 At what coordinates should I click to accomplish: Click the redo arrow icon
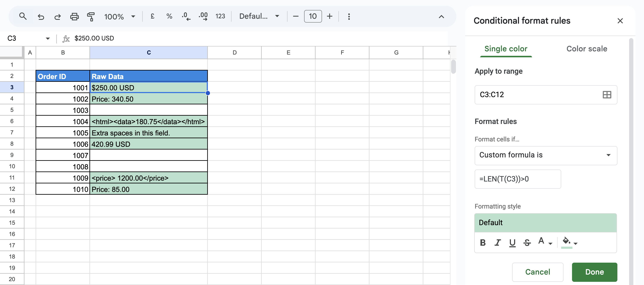click(57, 16)
